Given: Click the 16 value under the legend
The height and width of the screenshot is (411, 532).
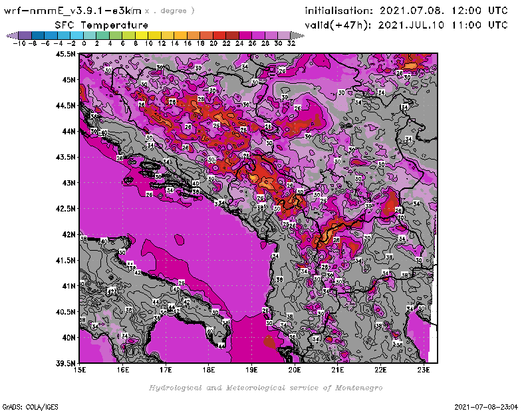Looking at the screenshot, I should pos(188,43).
